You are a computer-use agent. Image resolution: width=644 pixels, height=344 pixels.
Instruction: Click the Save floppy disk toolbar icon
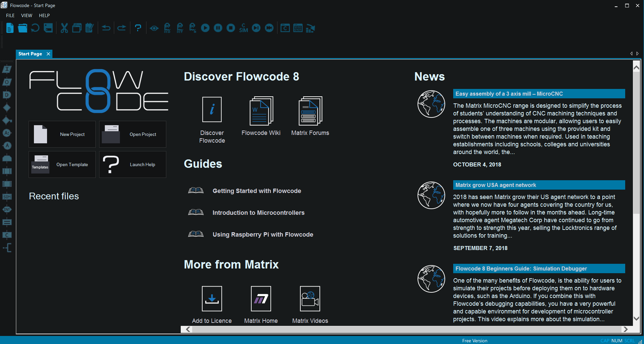click(x=48, y=28)
